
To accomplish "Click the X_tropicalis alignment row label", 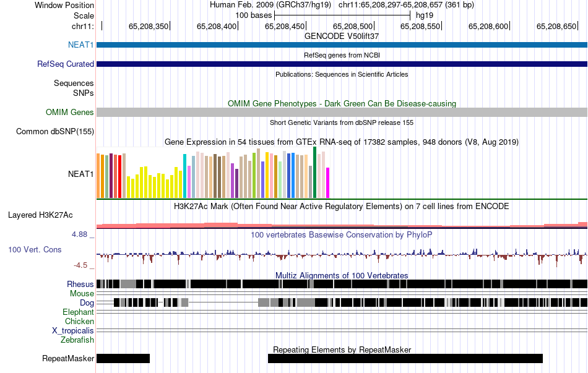I will click(x=73, y=331).
